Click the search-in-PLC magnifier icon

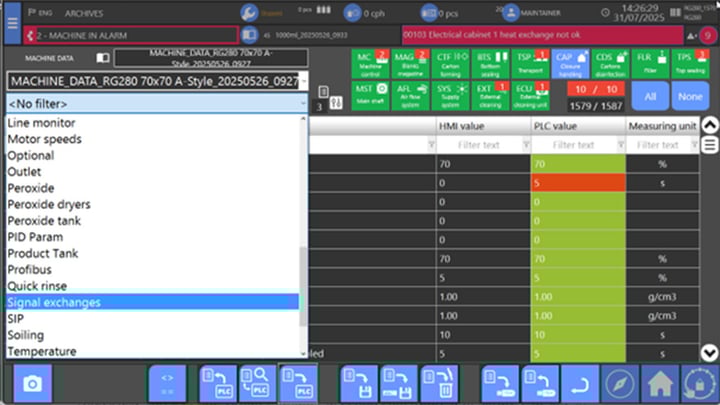tap(257, 383)
